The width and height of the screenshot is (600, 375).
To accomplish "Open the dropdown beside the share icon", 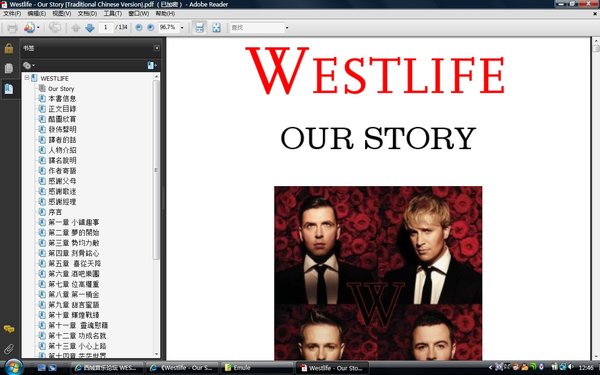I will (38, 28).
